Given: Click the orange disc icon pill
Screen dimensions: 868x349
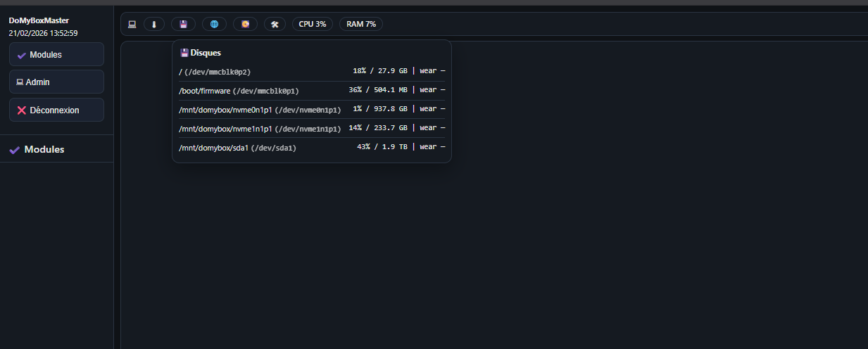Looking at the screenshot, I should [245, 24].
